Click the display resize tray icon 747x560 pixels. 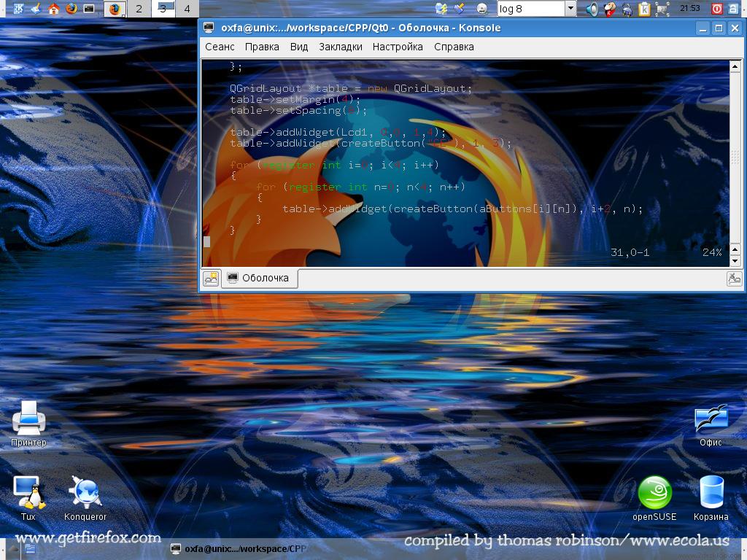tap(662, 9)
